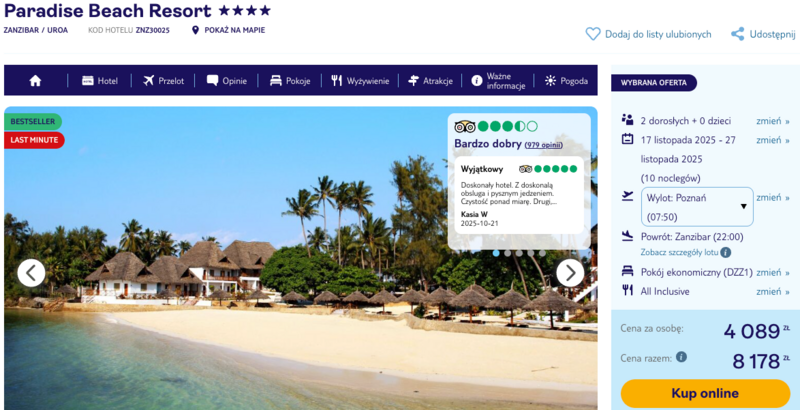
Task: Switch to the Opinie tab
Action: pos(227,81)
